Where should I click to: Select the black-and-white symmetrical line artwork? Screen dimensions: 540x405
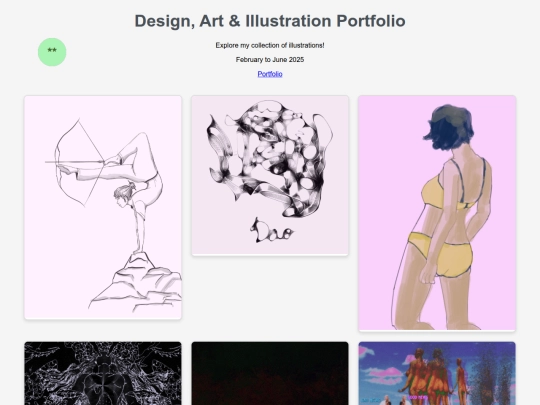point(103,373)
